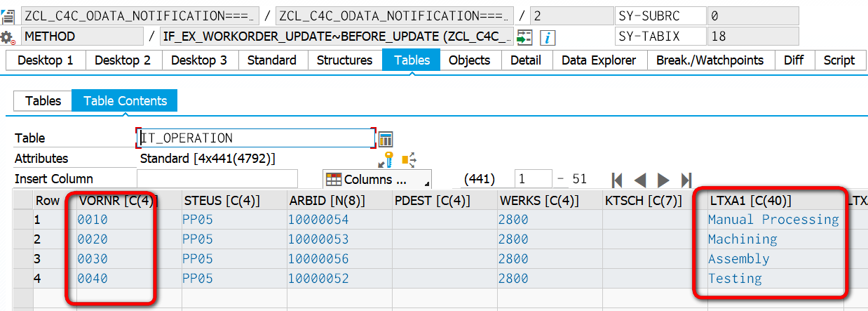Click STEUS cell PP05 in row 1

[x=234, y=220]
